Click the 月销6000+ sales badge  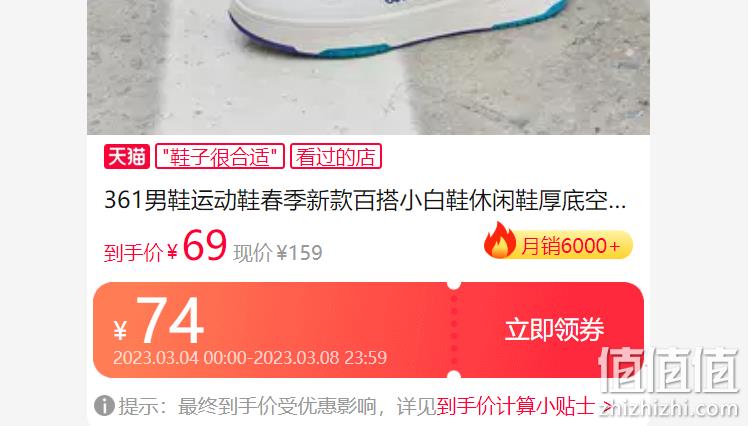coord(559,245)
